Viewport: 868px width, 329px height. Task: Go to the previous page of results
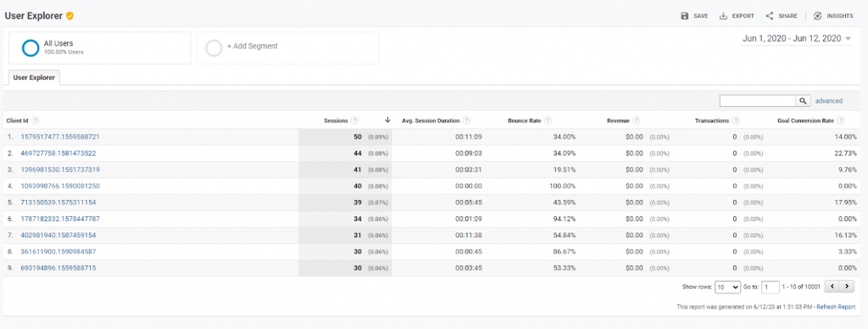[832, 287]
